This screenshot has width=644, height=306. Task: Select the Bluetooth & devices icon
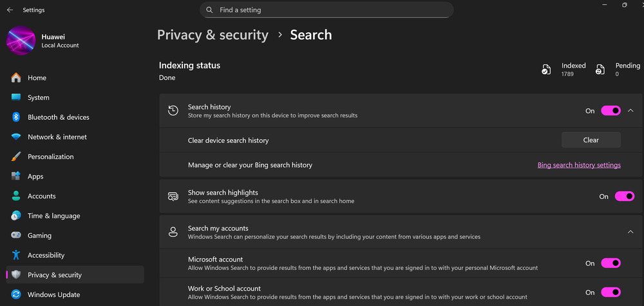coord(16,117)
